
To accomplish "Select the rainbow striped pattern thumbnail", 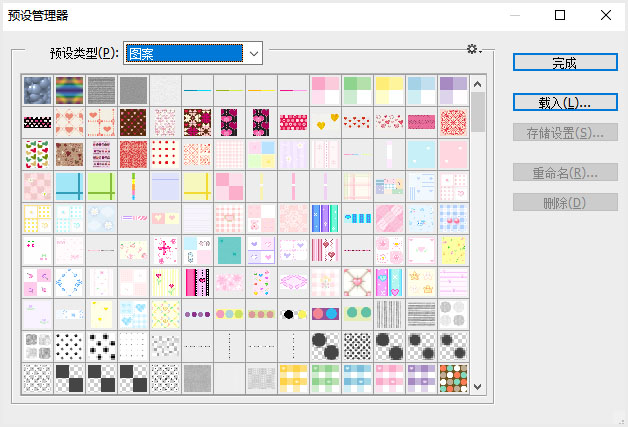I will pyautogui.click(x=69, y=91).
